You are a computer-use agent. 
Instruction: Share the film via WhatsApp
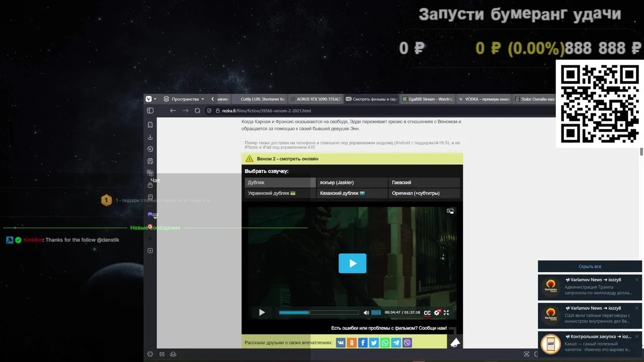385,343
